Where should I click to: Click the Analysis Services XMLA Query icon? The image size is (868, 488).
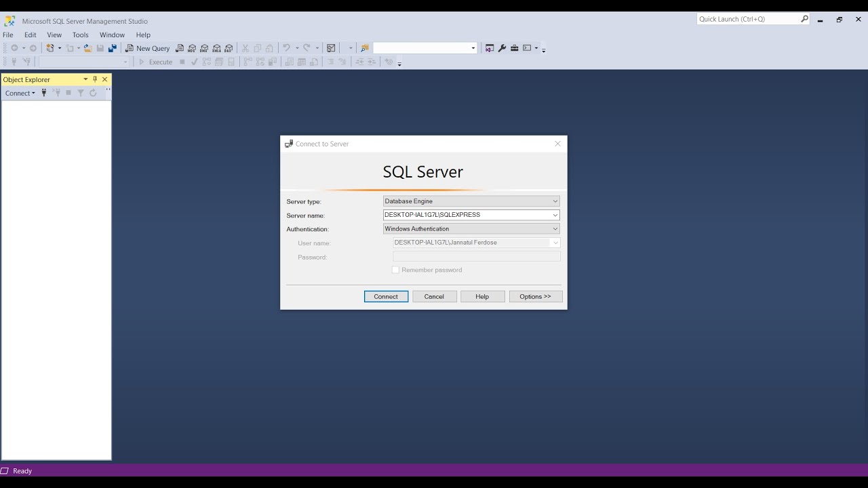216,48
